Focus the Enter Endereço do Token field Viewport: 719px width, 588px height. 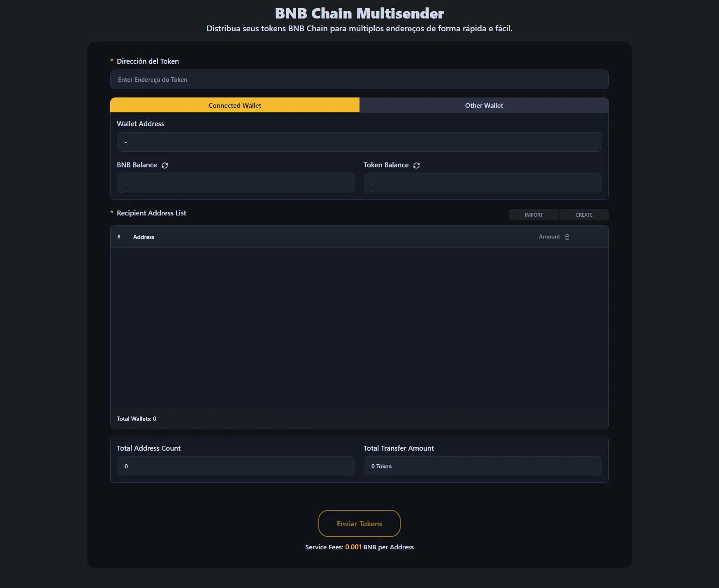pyautogui.click(x=359, y=79)
